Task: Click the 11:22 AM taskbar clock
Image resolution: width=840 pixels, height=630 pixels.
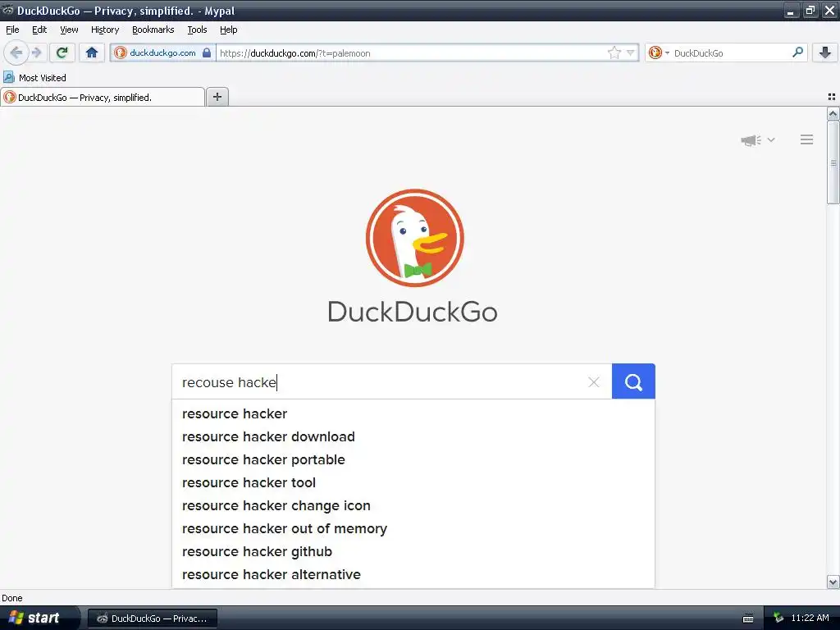Action: click(810, 618)
